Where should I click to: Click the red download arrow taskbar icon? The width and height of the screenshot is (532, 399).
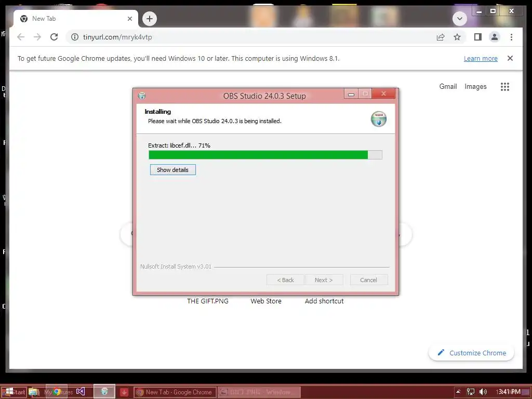[124, 392]
